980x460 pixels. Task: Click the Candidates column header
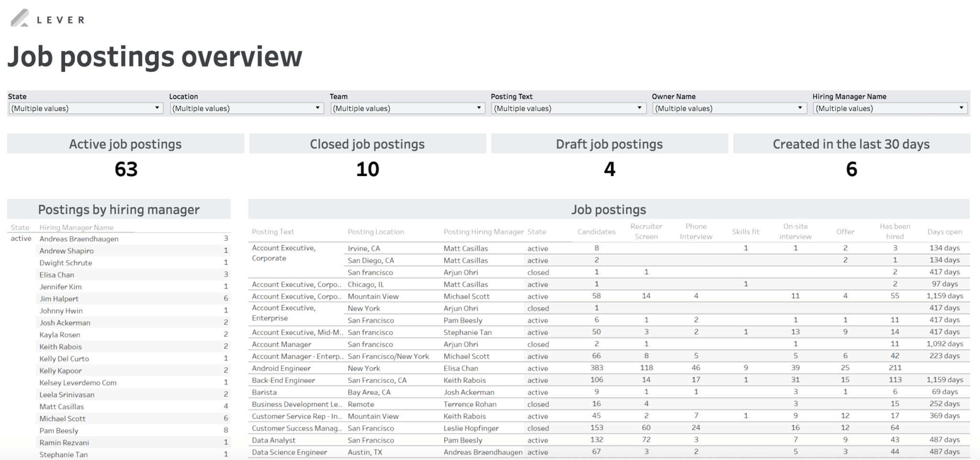596,232
